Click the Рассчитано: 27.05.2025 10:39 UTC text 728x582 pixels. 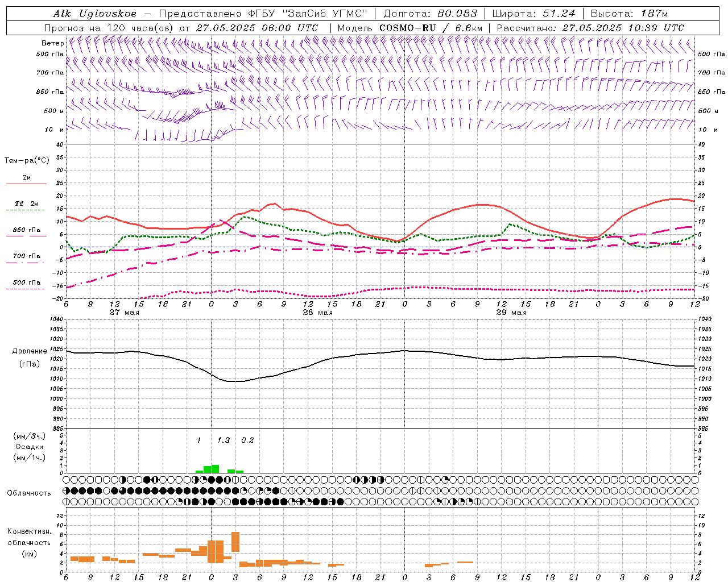pos(590,28)
